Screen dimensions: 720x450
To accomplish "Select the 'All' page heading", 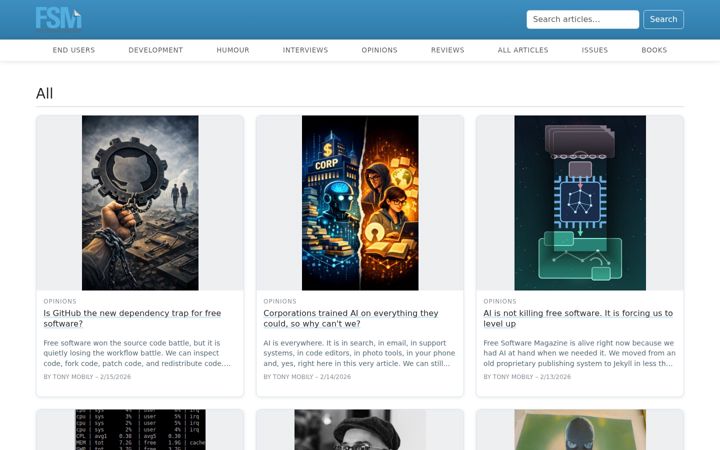I will pos(45,94).
